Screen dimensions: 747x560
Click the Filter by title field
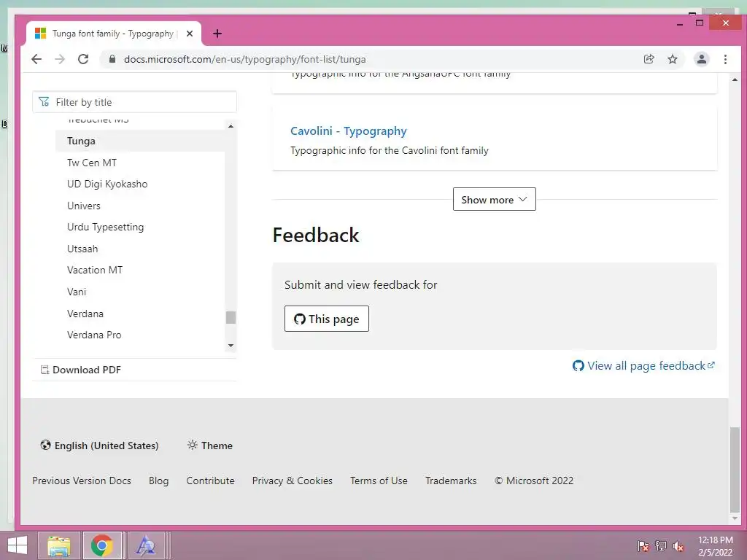[134, 102]
